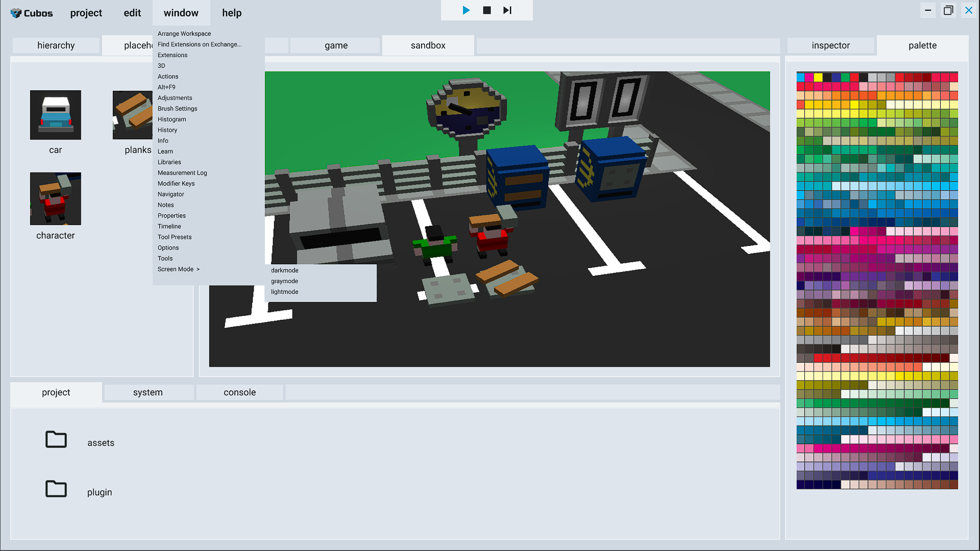The height and width of the screenshot is (551, 980).
Task: Choose Actions menu entry
Action: (x=168, y=77)
